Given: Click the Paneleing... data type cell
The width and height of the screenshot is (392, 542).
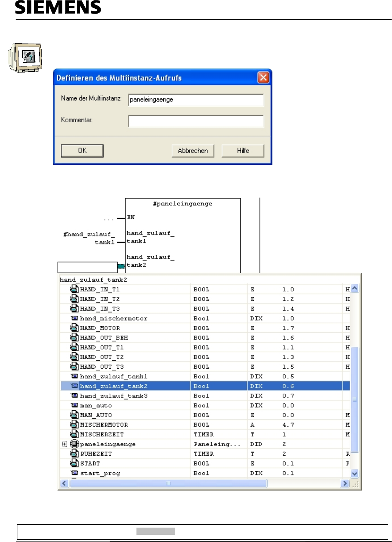Looking at the screenshot, I should pyautogui.click(x=217, y=444).
